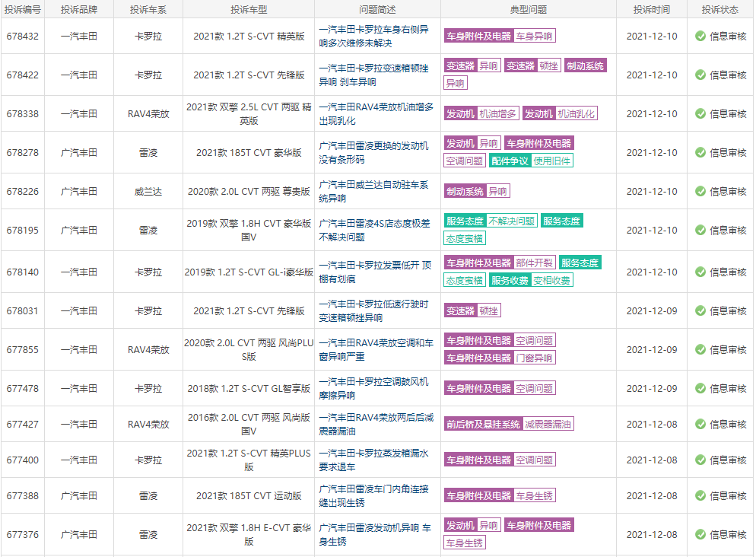Click 车身生锈 tag in complaint 677388
The width and height of the screenshot is (756, 557).
click(x=534, y=496)
